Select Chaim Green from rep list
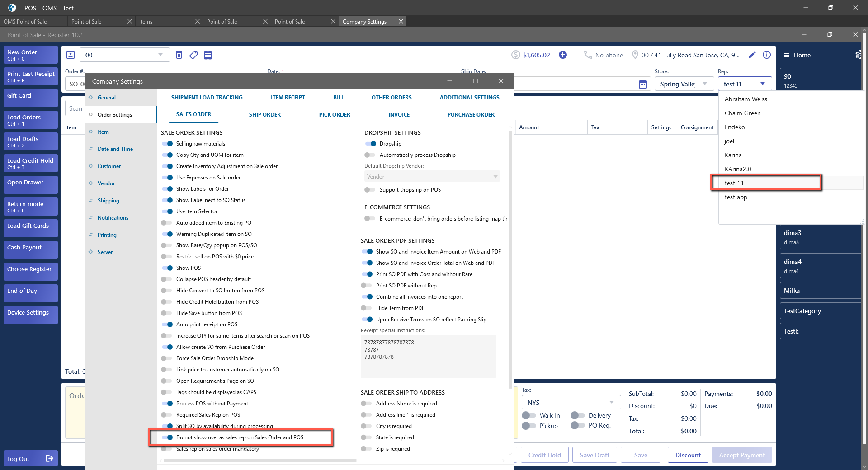Screen dimensions: 868x470 [x=742, y=113]
